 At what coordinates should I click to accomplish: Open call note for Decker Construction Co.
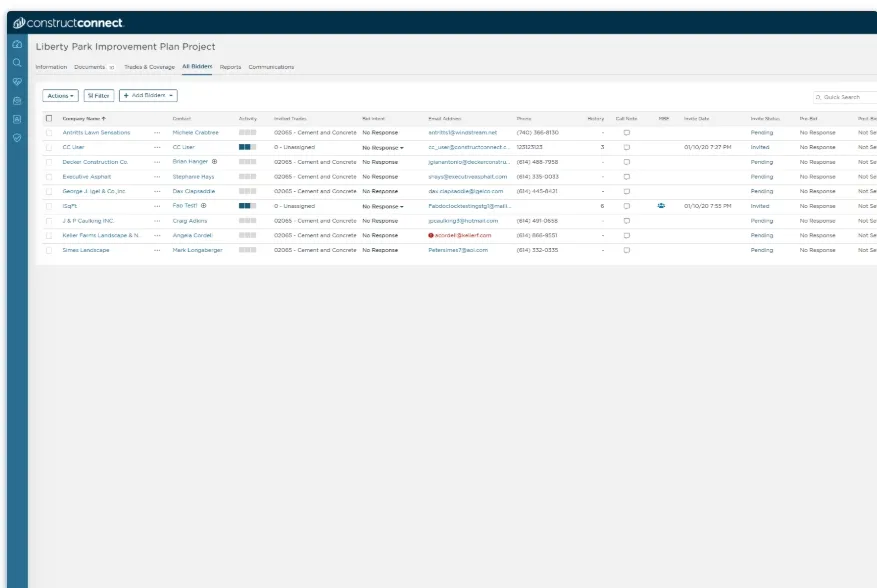(x=626, y=162)
